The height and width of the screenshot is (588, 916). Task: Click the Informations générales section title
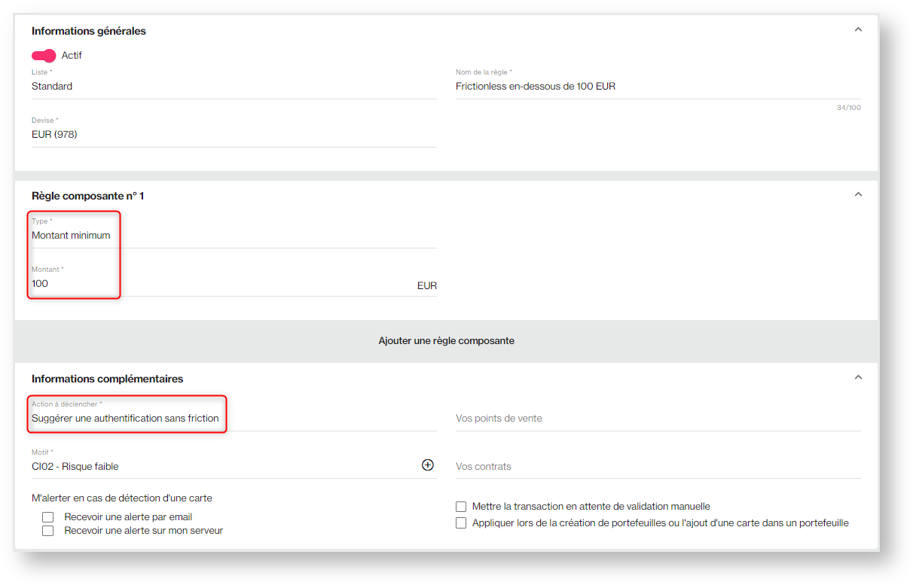[x=89, y=32]
